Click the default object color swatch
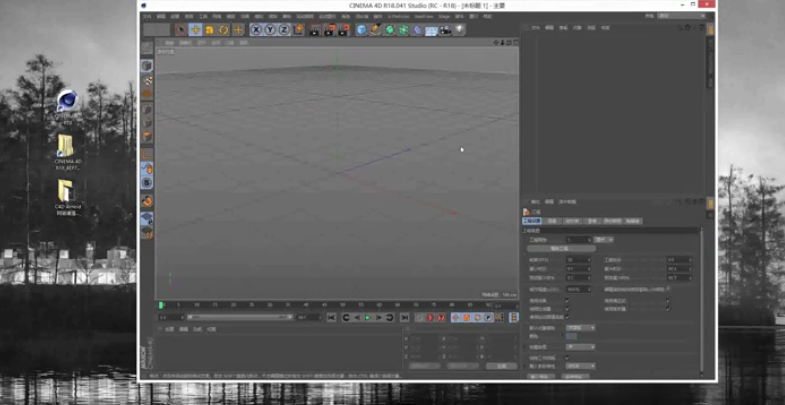Viewport: 785px width, 405px height. click(x=571, y=336)
